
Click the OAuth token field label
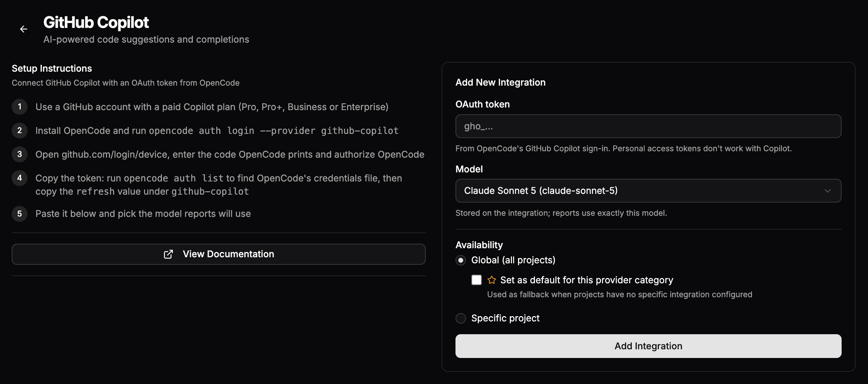click(x=483, y=104)
